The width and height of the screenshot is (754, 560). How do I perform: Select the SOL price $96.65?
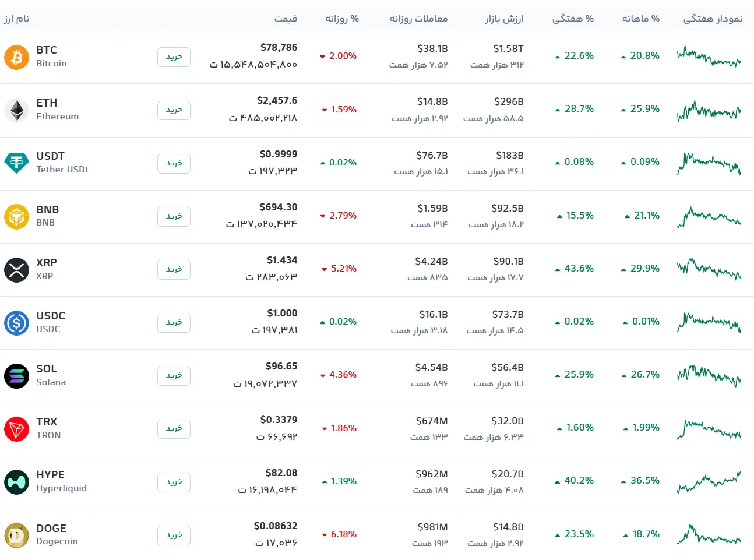[281, 367]
